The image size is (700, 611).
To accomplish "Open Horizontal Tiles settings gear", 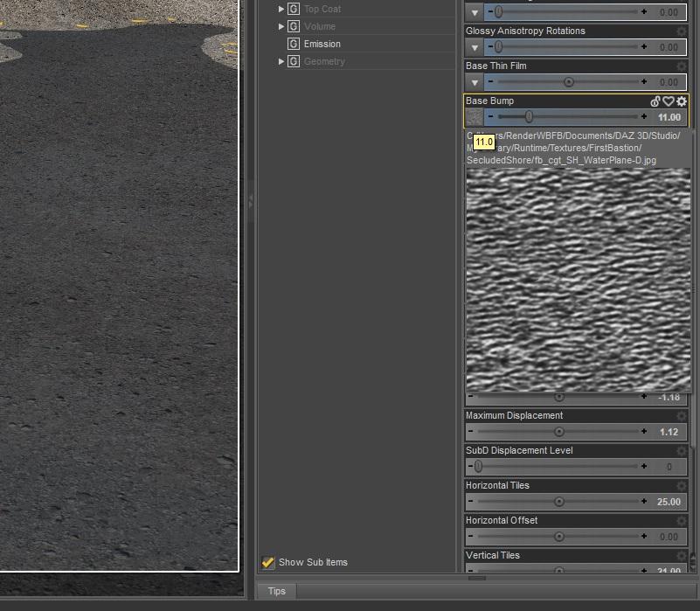I will pyautogui.click(x=682, y=485).
